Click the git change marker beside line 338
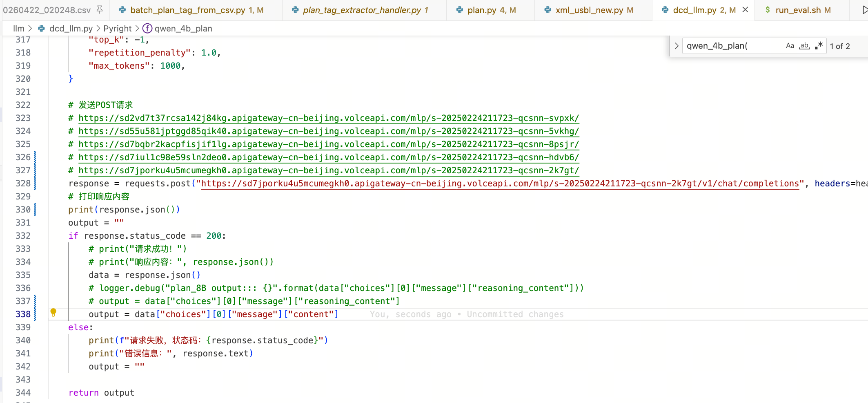The height and width of the screenshot is (403, 868). 35,314
